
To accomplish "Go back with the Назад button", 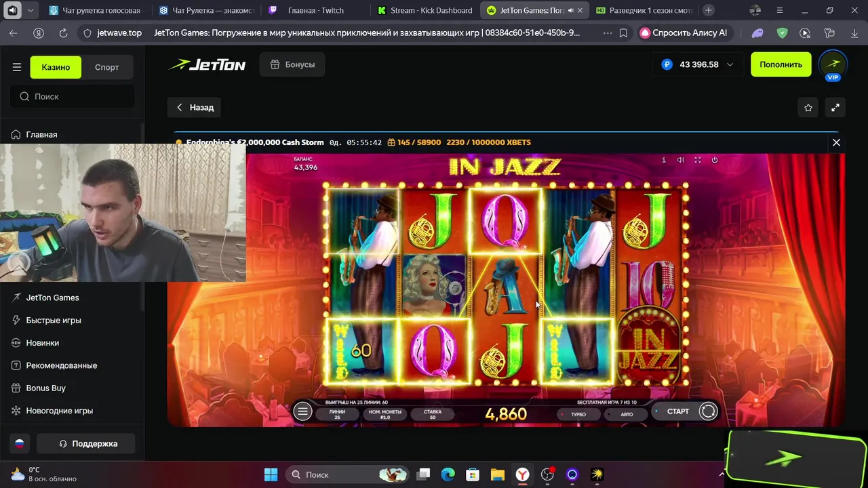I will point(195,108).
